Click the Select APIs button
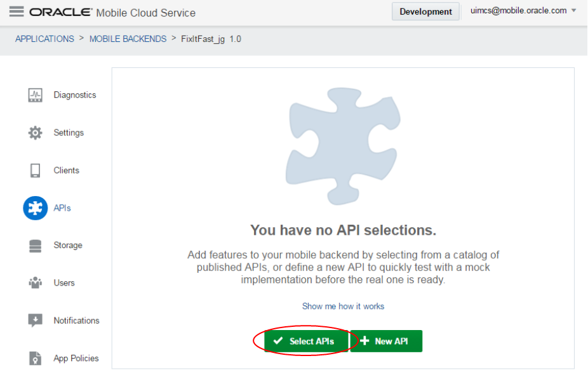 click(x=306, y=341)
